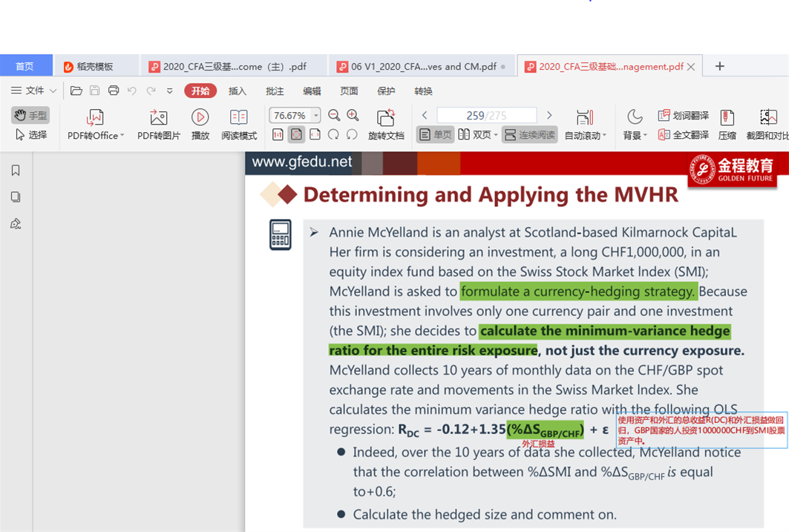Zoom out with the minus magnifier
Screen dimensions: 789x532
click(334, 116)
